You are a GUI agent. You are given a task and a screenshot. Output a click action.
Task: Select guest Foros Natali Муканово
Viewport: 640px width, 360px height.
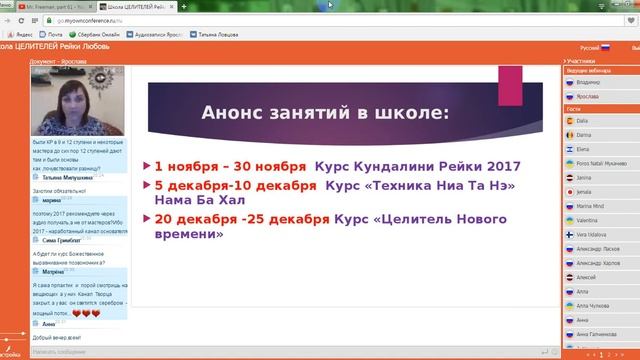point(602,164)
